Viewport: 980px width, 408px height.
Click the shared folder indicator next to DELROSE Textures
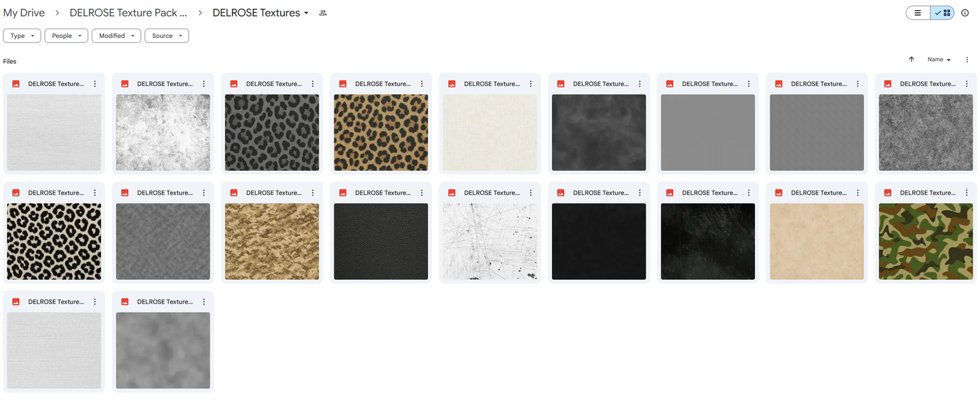(x=322, y=12)
